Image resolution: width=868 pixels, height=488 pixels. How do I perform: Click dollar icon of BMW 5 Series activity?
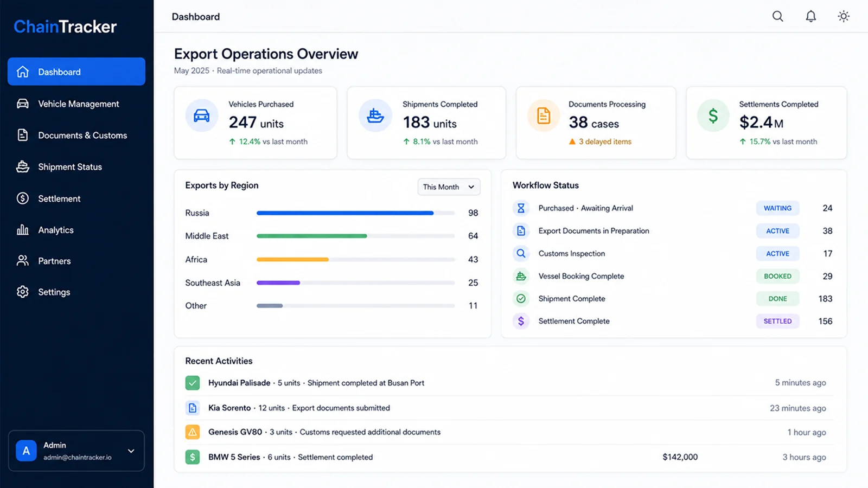coord(193,457)
